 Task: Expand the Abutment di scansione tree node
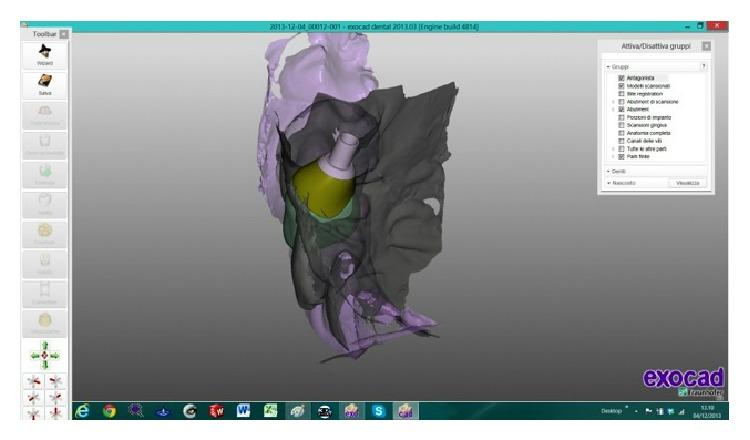(613, 102)
